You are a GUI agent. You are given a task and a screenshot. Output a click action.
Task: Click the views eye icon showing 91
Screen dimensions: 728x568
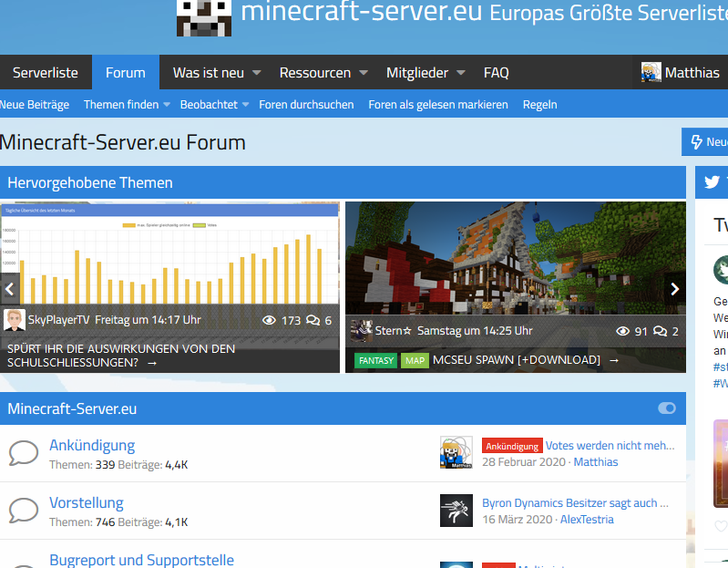click(x=622, y=331)
